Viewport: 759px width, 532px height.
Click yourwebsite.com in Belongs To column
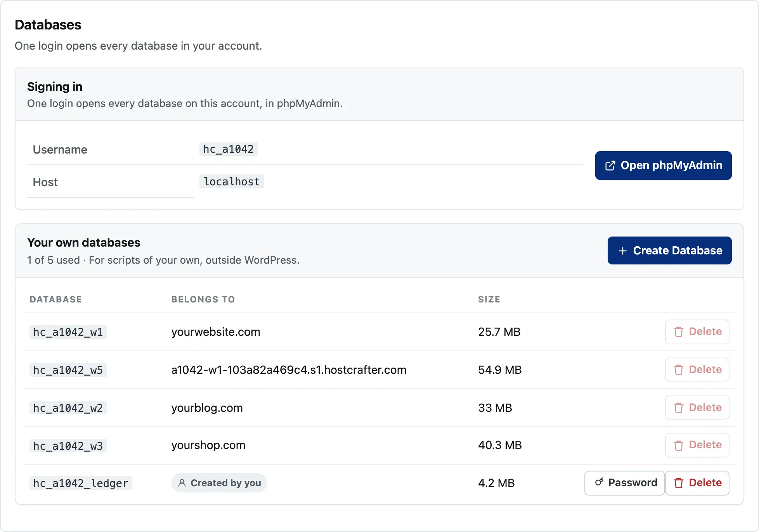click(x=216, y=332)
